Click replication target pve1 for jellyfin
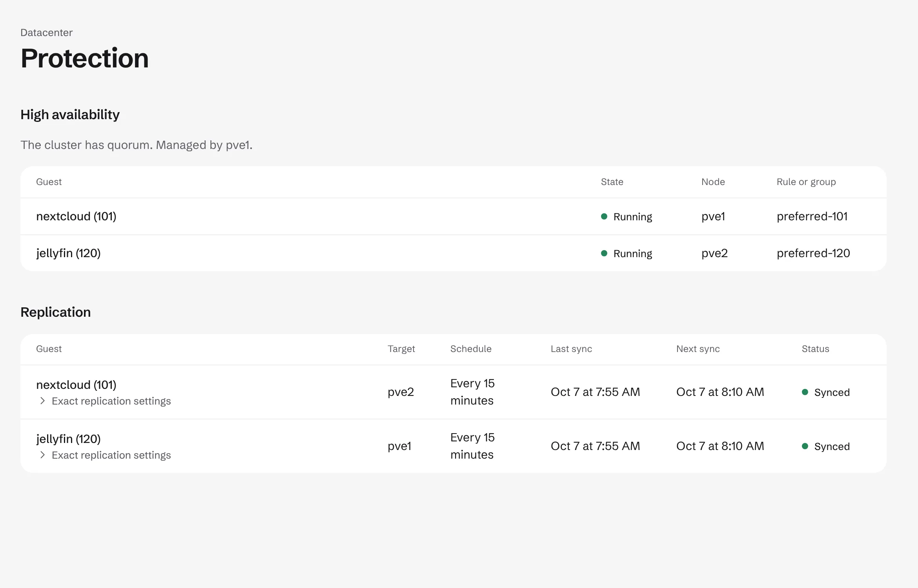The width and height of the screenshot is (918, 588). [x=399, y=446]
